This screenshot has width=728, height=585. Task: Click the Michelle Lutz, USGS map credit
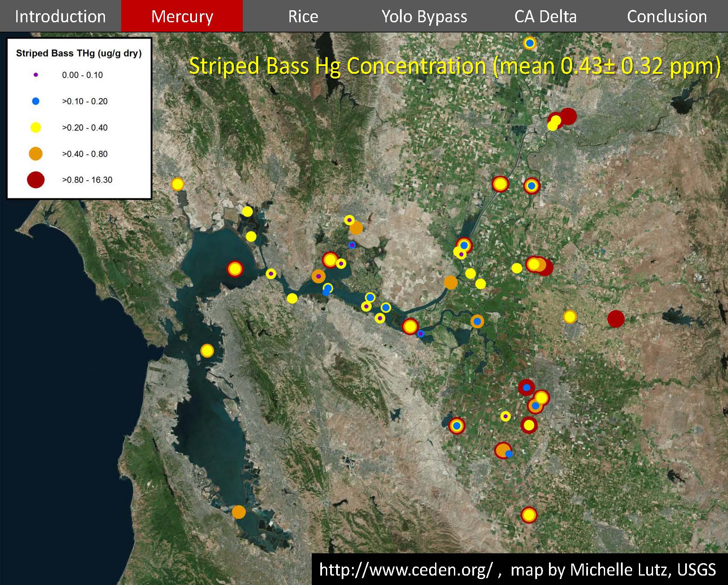pyautogui.click(x=642, y=570)
